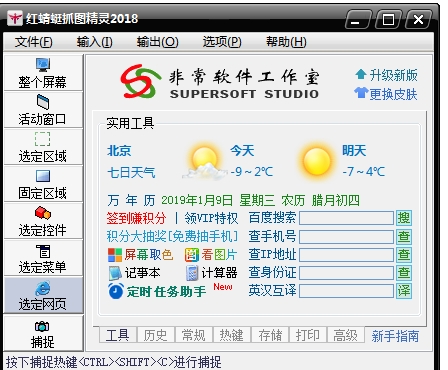
Task: Choose the 选定菜单 menu capture mode
Action: [43, 258]
